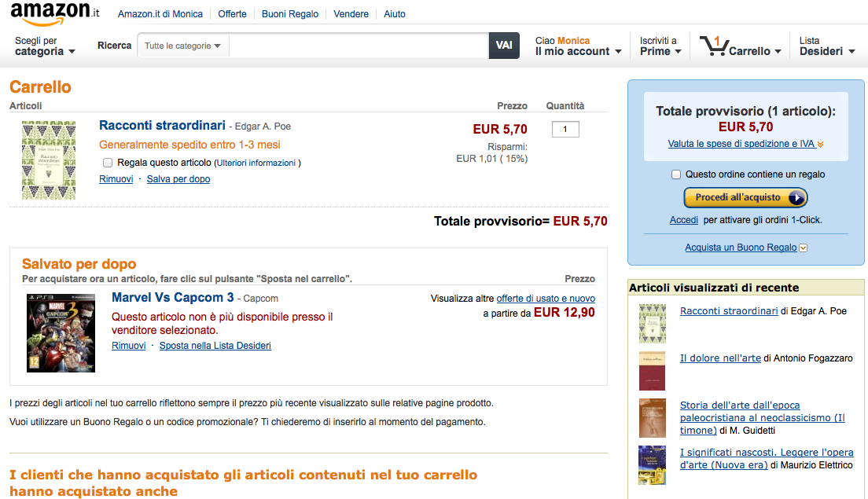Open the shopping cart icon

point(714,46)
